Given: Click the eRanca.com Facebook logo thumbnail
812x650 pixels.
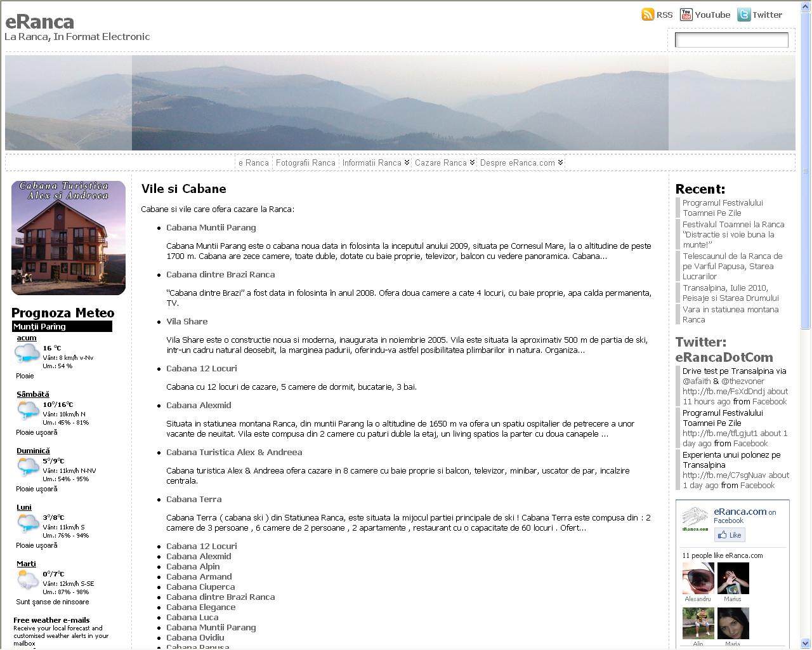Looking at the screenshot, I should click(695, 519).
